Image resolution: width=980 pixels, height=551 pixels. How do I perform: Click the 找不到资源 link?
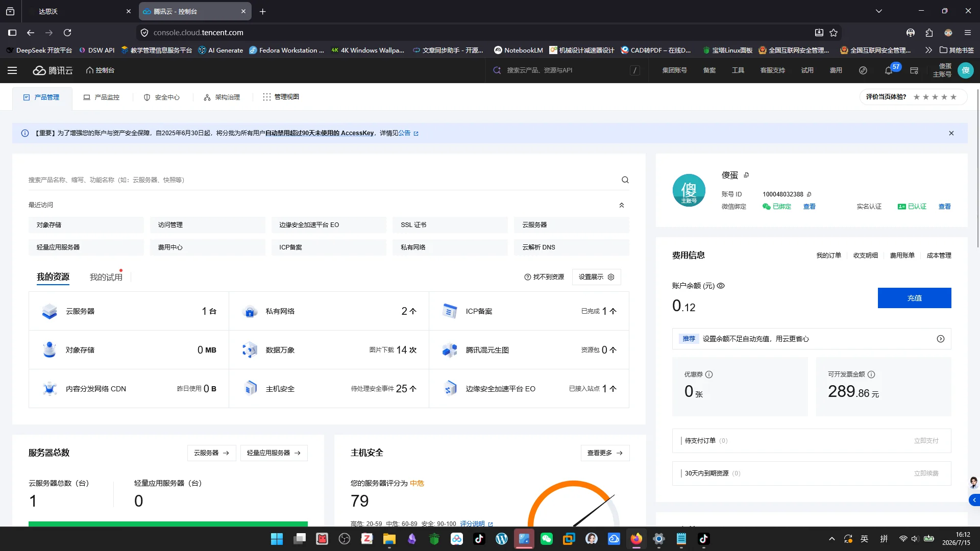tap(544, 277)
